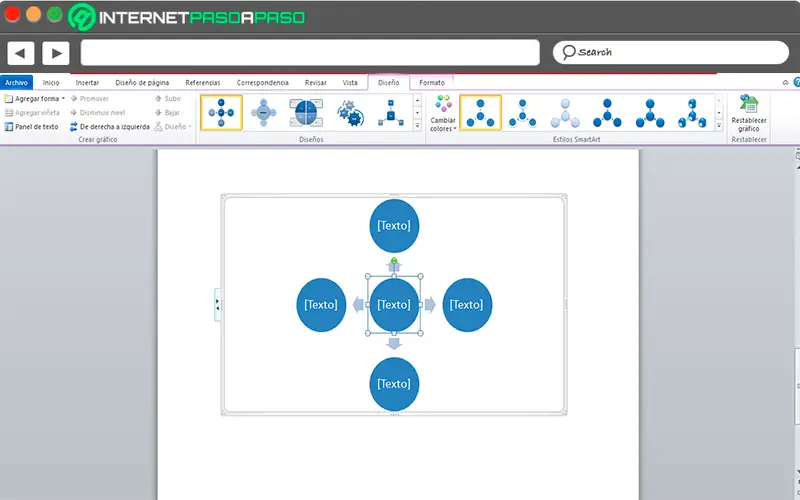The image size is (800, 500).
Task: Click the Internet Paso a Paso logo
Action: tap(187, 17)
